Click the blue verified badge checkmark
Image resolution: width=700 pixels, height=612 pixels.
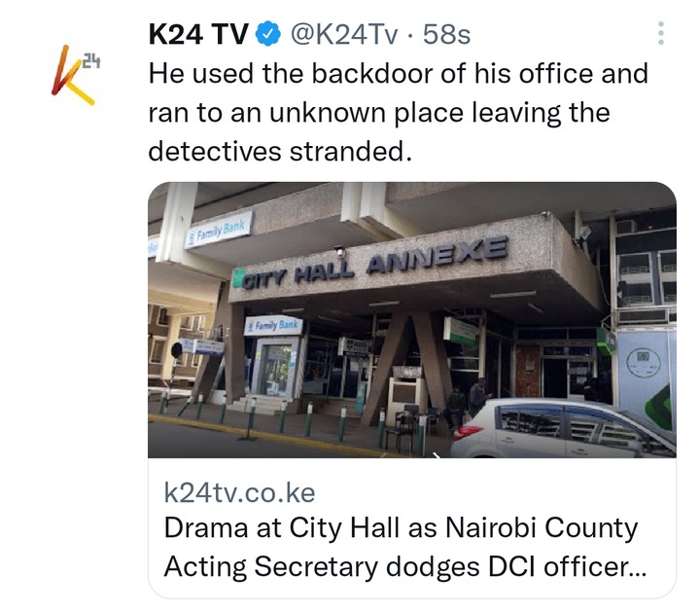point(267,35)
